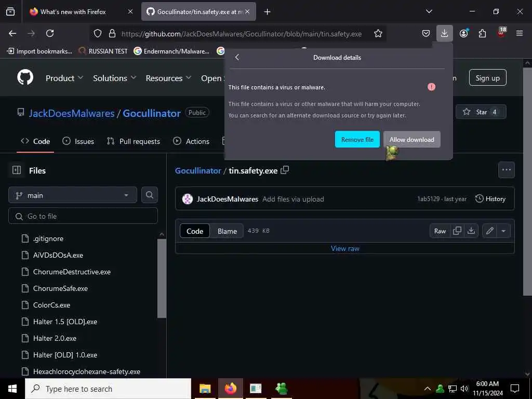532x399 pixels.
Task: Expand the Product menu
Action: [64, 78]
